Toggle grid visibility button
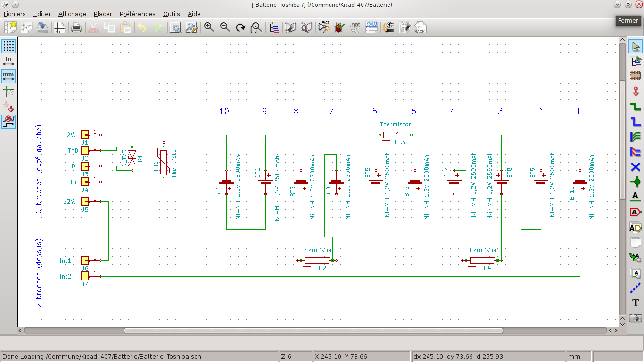The image size is (644, 362). (x=8, y=46)
